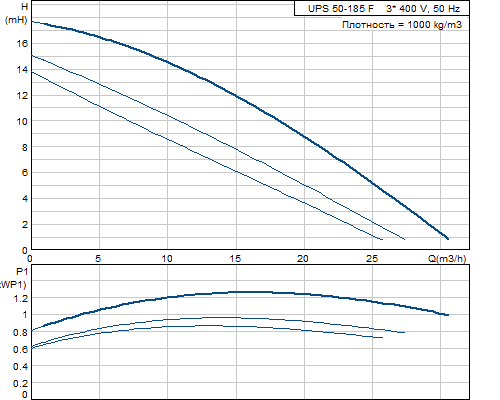Click the 16 tick on head axis
Screen dimensions: 500x400
point(22,44)
